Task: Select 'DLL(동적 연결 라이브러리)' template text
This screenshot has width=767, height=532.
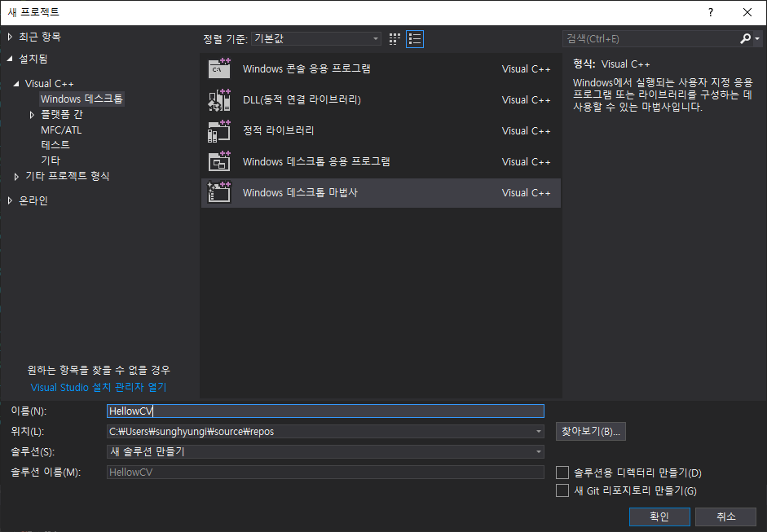Action: [302, 99]
